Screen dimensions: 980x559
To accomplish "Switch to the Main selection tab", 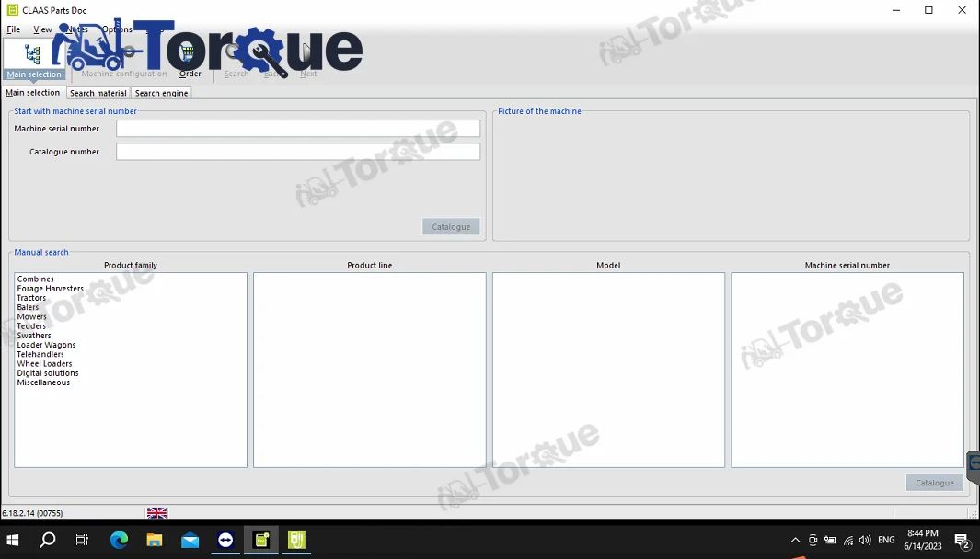I will (32, 93).
